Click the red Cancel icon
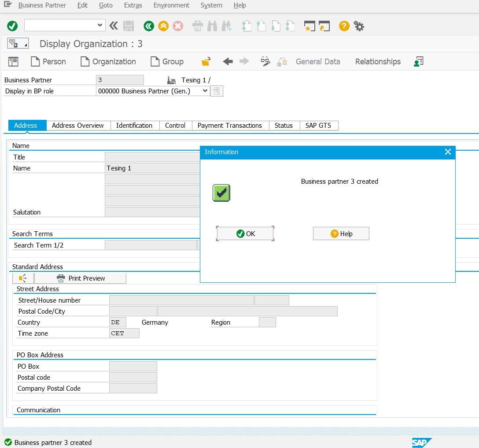The width and height of the screenshot is (479, 448). [x=178, y=26]
